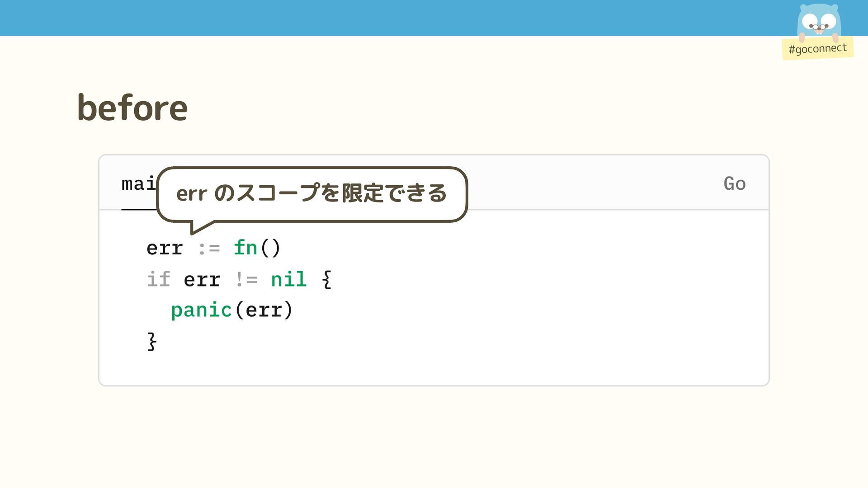The image size is (868, 488).
Task: Click the green fn function name
Action: [x=245, y=248]
